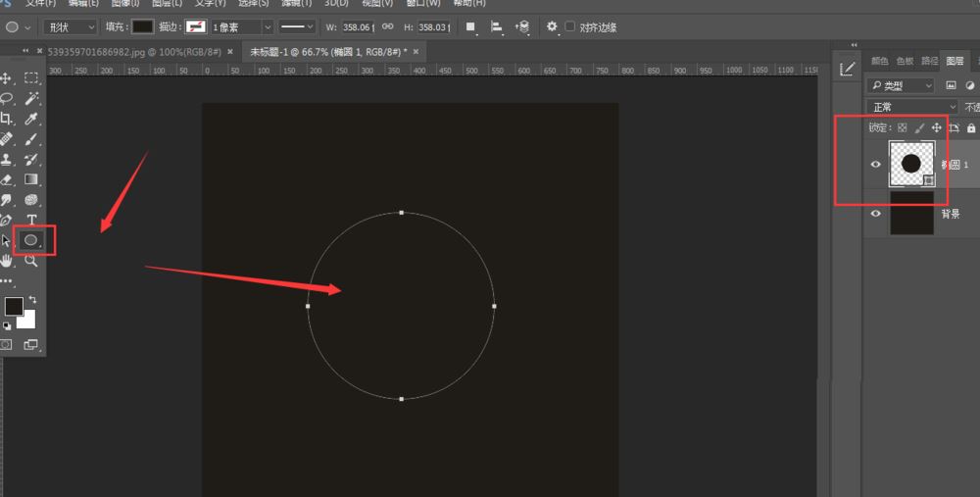Select the Hand tool
Image resolution: width=980 pixels, height=497 pixels.
pos(6,261)
